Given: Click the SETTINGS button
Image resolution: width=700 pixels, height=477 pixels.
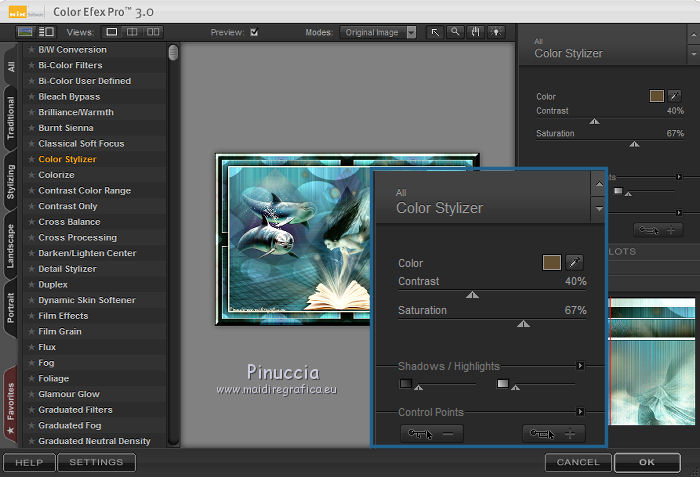Looking at the screenshot, I should point(96,463).
